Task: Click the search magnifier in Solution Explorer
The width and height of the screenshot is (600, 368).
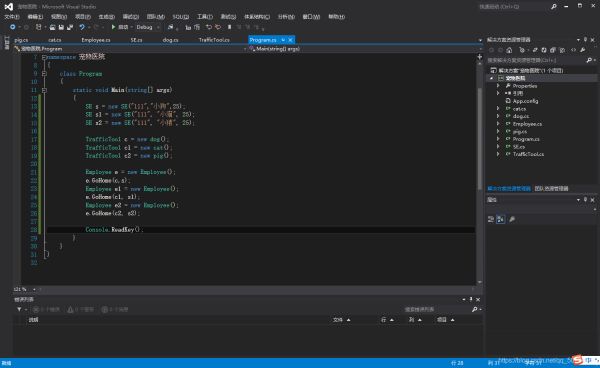Action: [x=589, y=60]
